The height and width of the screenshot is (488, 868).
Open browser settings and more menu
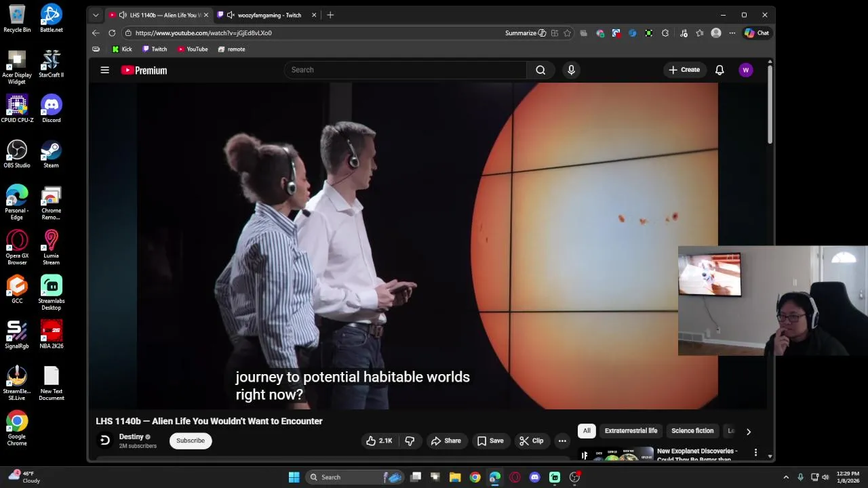point(732,33)
